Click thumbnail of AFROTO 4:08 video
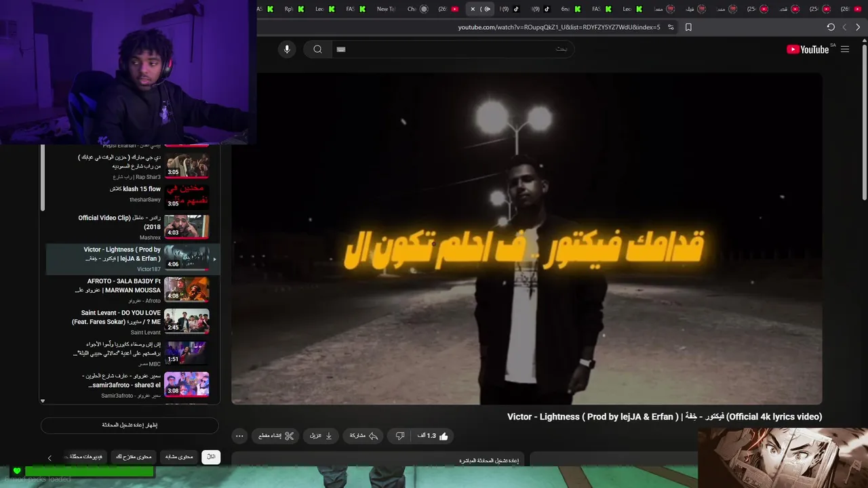Image resolution: width=868 pixels, height=488 pixels. (x=186, y=289)
